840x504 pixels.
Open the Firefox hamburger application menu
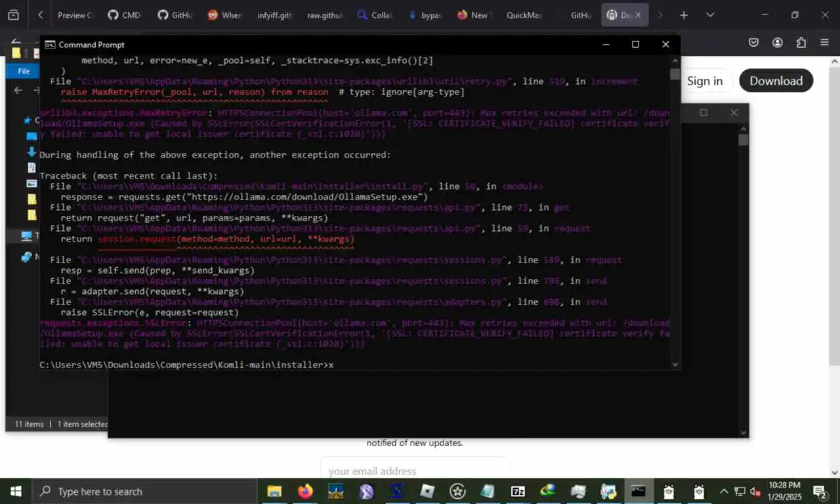824,43
